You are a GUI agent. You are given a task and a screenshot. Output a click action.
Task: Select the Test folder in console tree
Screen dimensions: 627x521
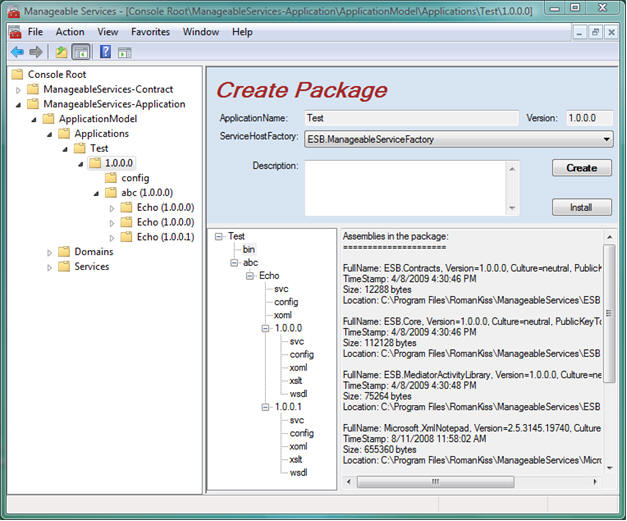tap(99, 148)
